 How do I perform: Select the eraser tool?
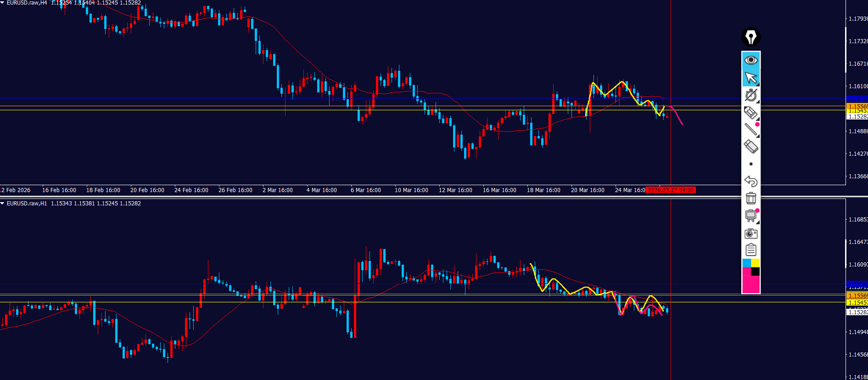pos(750,147)
